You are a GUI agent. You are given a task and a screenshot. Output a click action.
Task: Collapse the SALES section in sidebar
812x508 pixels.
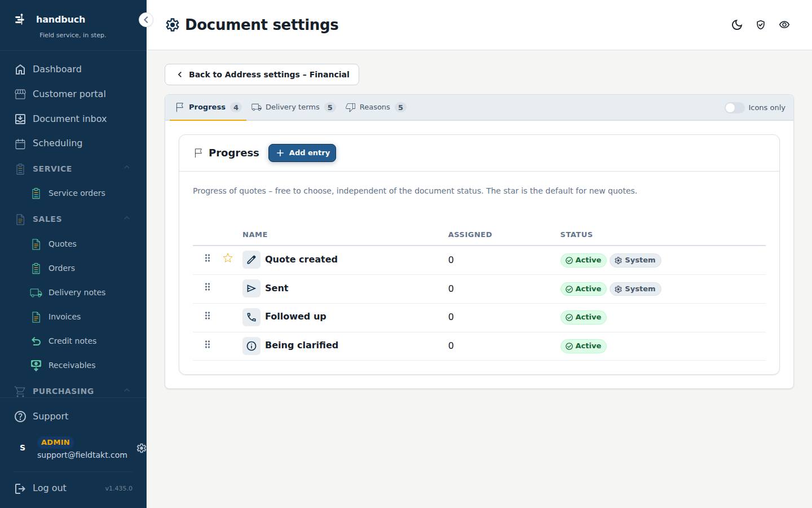127,218
